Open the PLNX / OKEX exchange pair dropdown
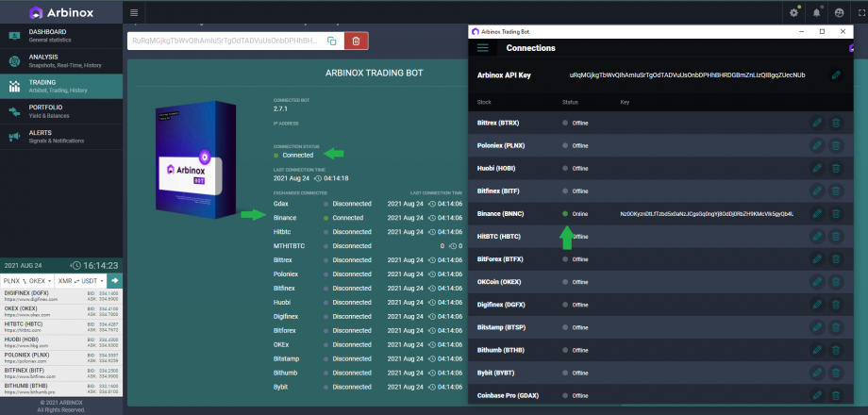The image size is (868, 415). point(27,281)
